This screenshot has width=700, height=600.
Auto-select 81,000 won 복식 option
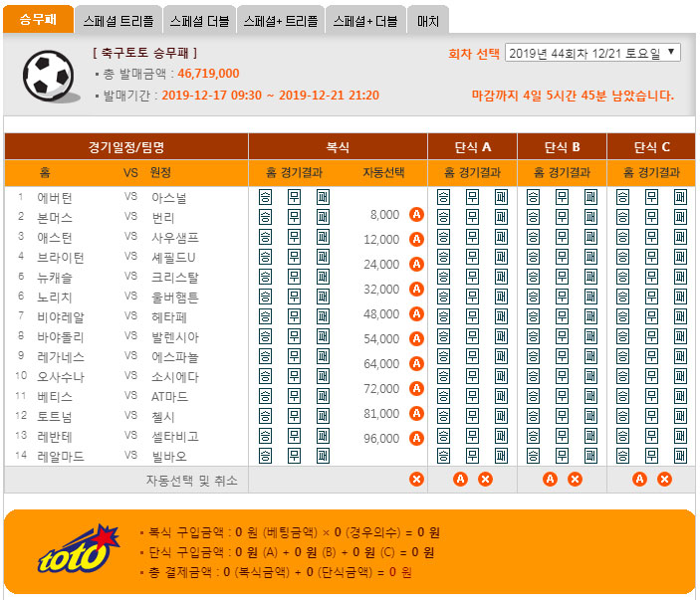click(x=416, y=414)
